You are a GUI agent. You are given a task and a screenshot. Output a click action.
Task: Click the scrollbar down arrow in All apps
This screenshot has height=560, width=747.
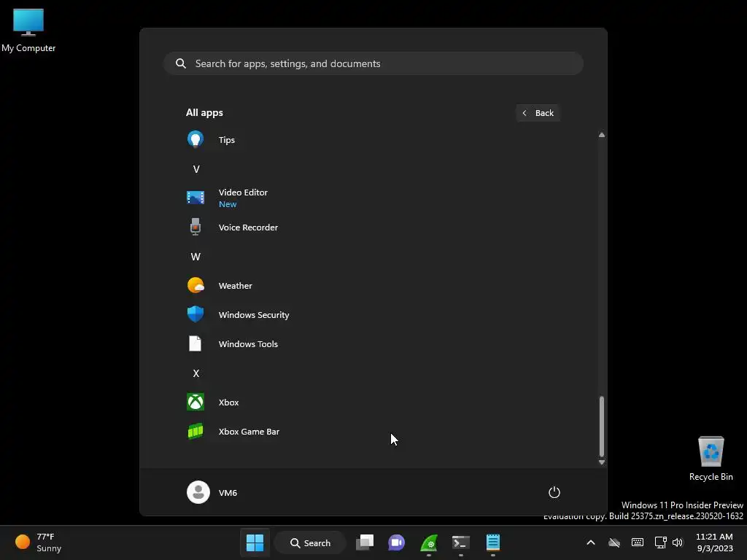coord(602,462)
